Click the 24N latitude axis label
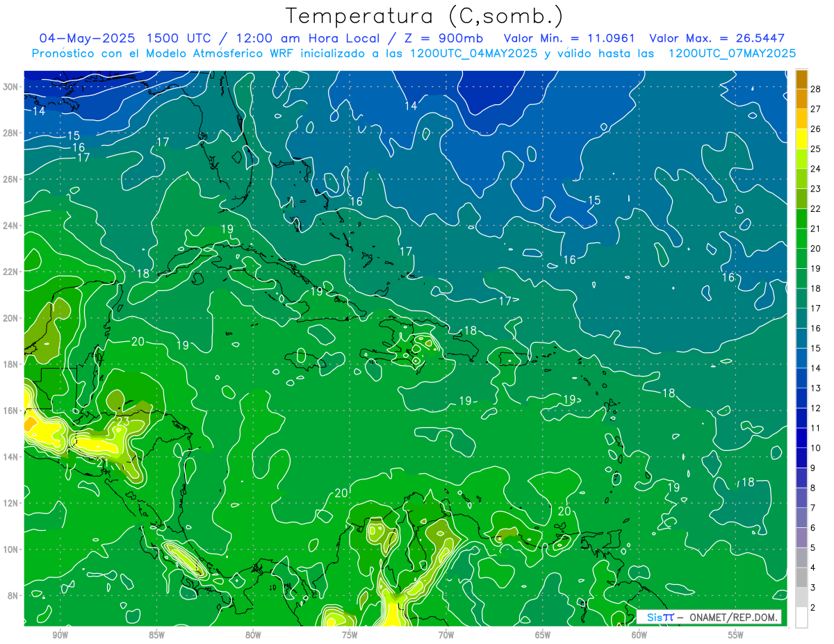Screen dimensions: 834x644 (11, 226)
